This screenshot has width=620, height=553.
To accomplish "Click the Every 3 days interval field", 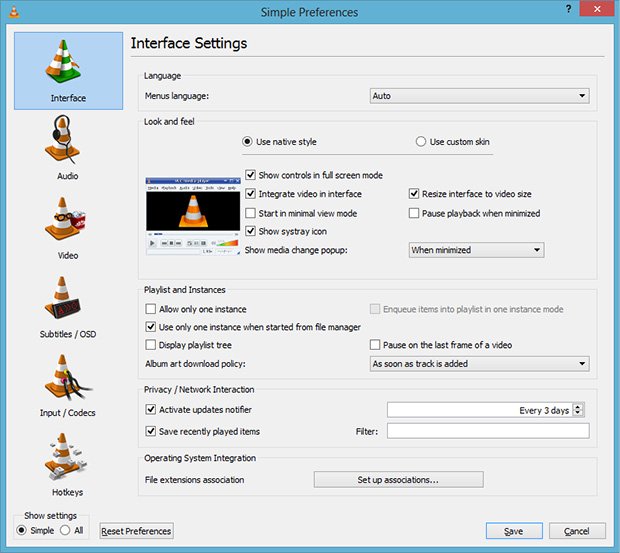I will point(480,410).
